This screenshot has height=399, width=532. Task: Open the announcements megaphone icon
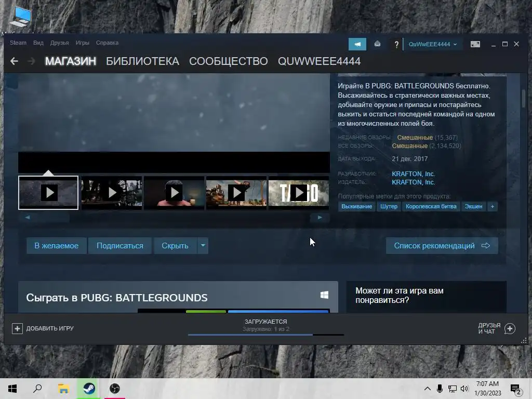357,44
